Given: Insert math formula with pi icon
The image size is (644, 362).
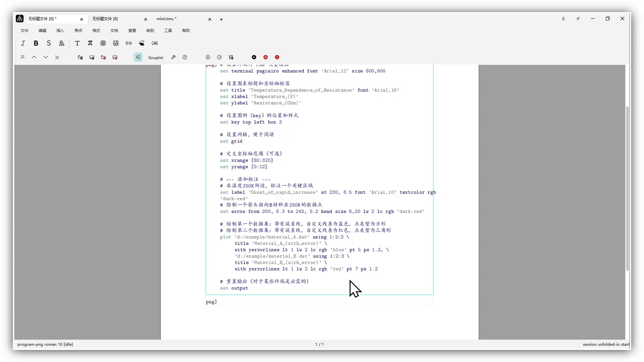Looking at the screenshot, I should click(x=90, y=43).
